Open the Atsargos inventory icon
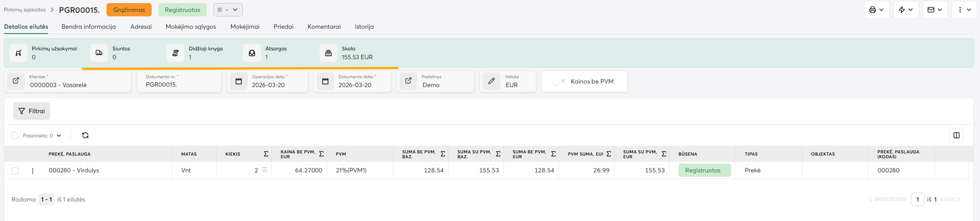This screenshot has height=221, width=980. click(252, 53)
